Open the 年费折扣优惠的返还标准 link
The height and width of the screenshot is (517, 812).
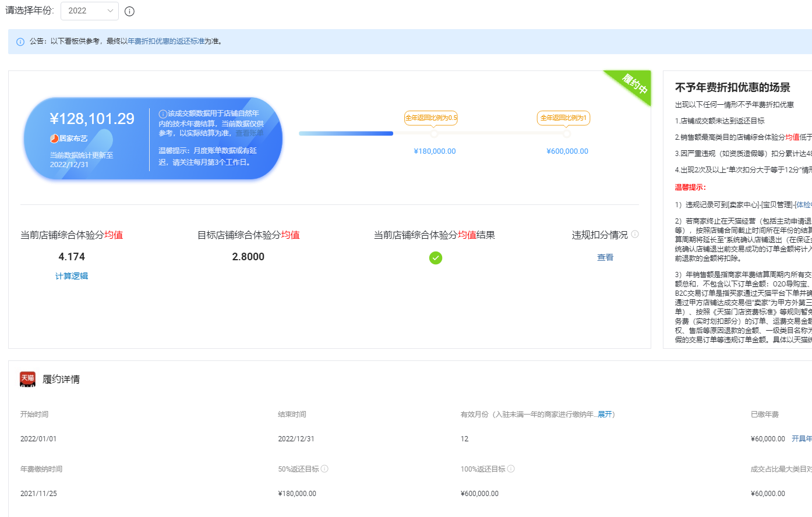[x=166, y=41]
